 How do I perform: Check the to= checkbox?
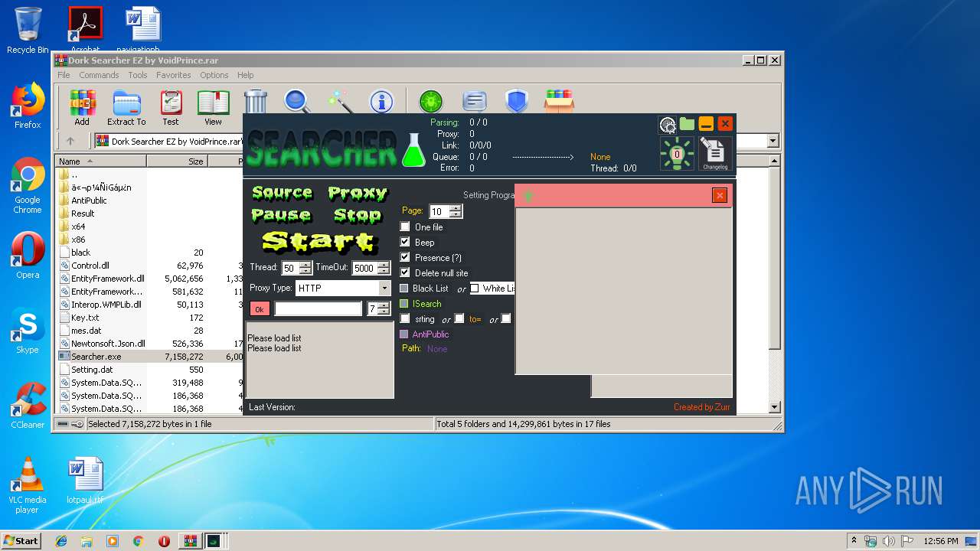(459, 318)
